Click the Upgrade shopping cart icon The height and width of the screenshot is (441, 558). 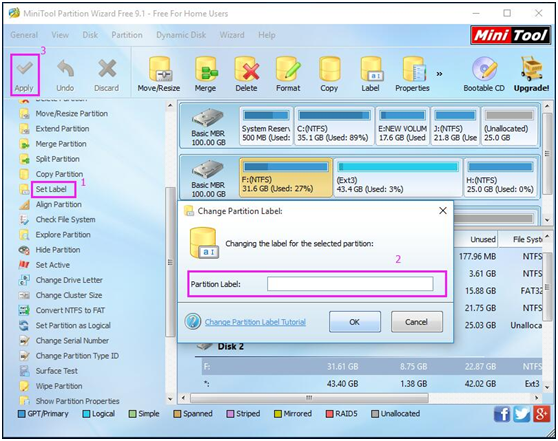[x=531, y=75]
